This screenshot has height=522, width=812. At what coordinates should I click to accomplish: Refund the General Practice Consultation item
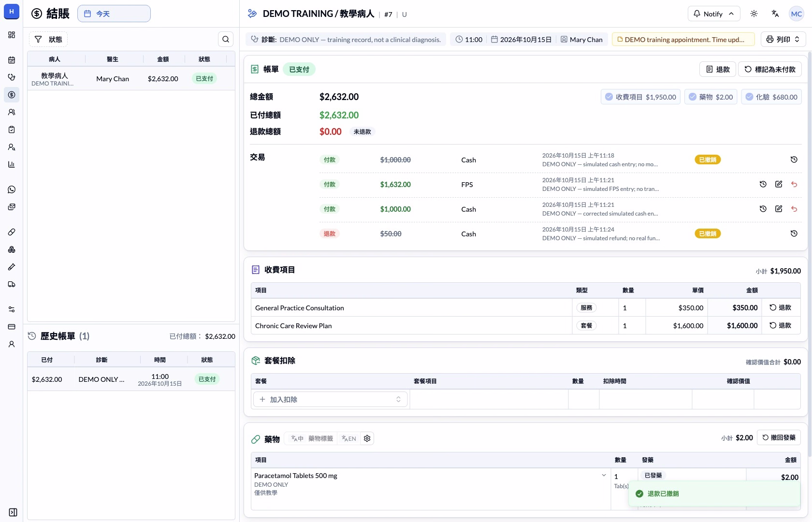click(x=781, y=307)
